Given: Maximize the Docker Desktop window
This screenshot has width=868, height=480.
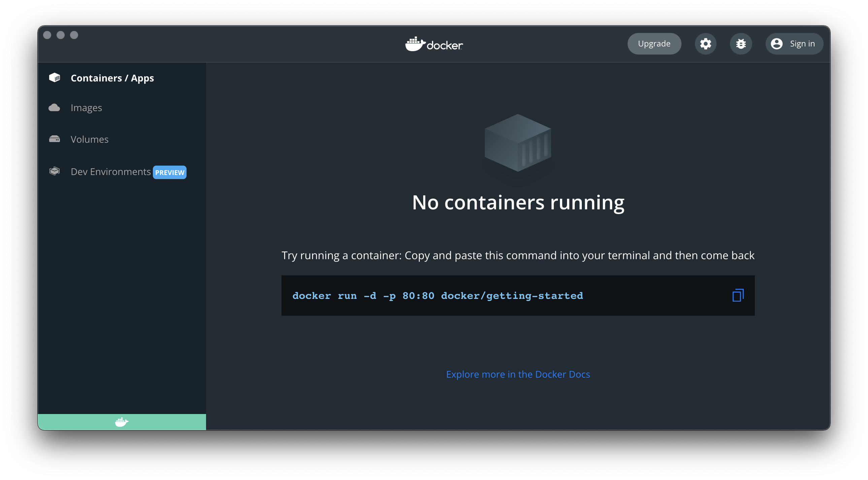Looking at the screenshot, I should click(x=74, y=35).
